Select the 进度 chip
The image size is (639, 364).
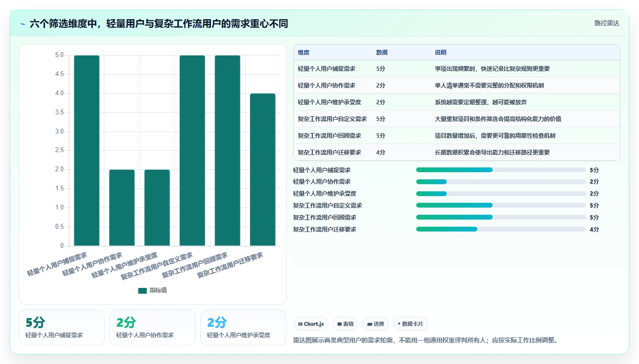click(375, 324)
